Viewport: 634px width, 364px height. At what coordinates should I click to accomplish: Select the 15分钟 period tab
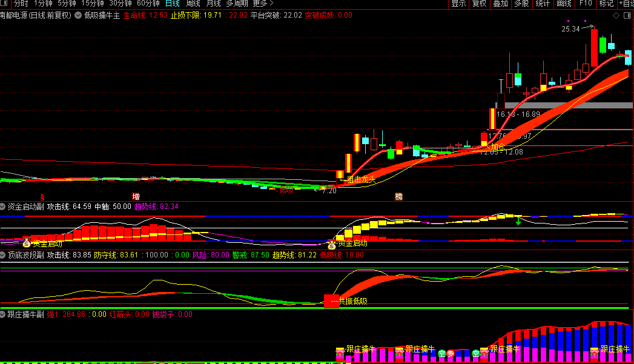93,4
